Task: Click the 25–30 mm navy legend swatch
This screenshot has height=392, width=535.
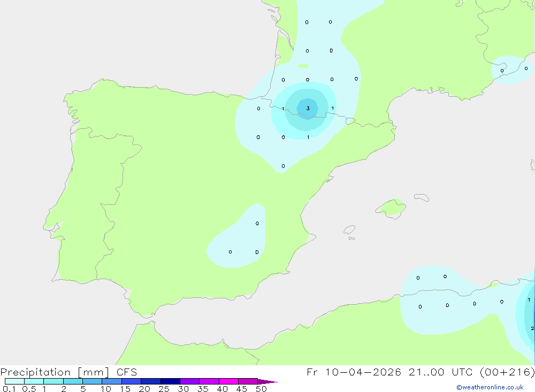Action: 170,381
